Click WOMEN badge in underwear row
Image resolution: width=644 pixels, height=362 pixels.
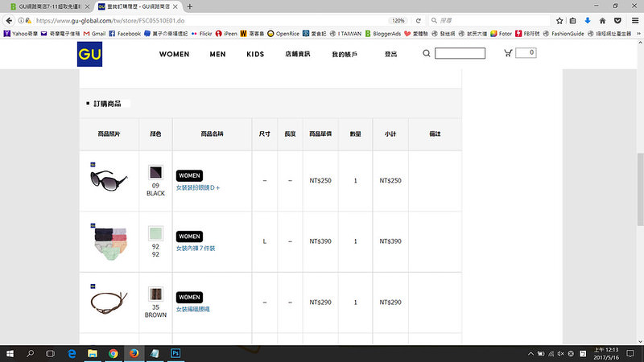[x=189, y=237]
